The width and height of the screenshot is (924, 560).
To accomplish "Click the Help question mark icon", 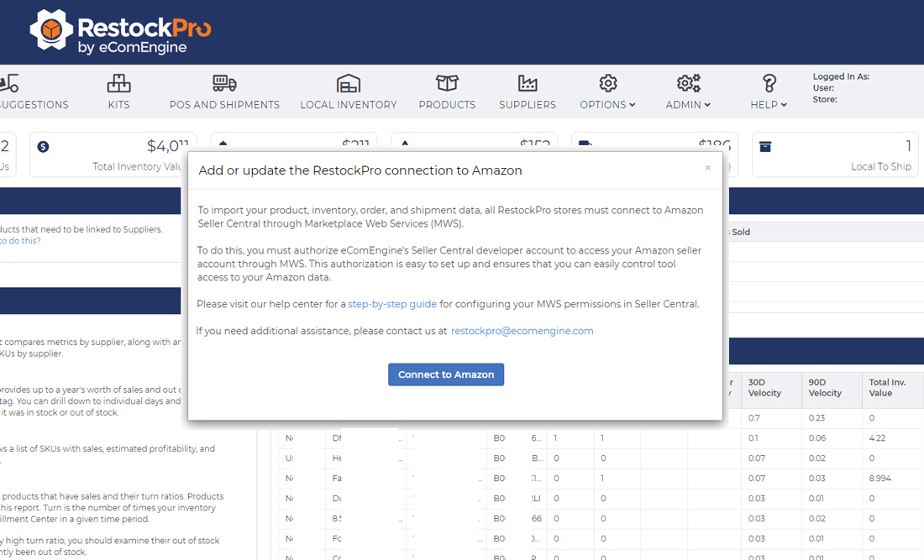I will 769,83.
